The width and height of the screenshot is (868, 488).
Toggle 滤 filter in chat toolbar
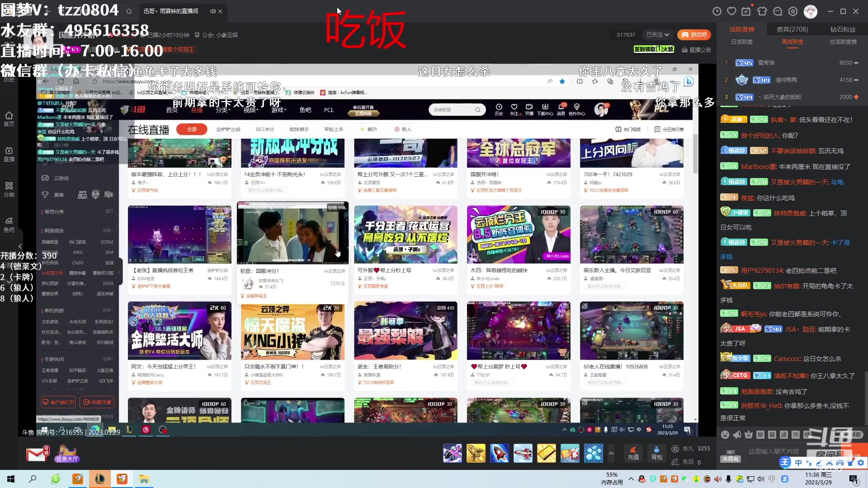click(x=784, y=435)
